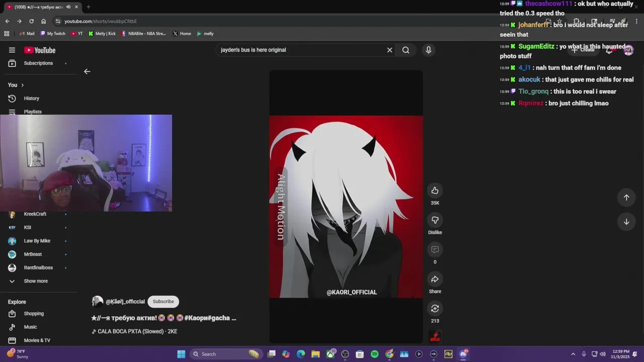Click the search magnifier button
Viewport: 644px width, 362px height.
[x=406, y=50]
